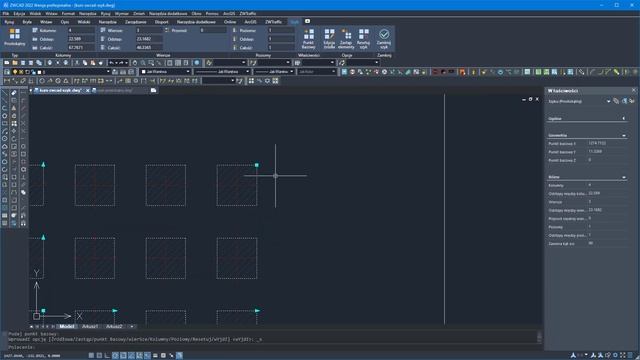The height and width of the screenshot is (360, 640).
Task: Toggle dynamic input in status bar
Action: click(147, 356)
